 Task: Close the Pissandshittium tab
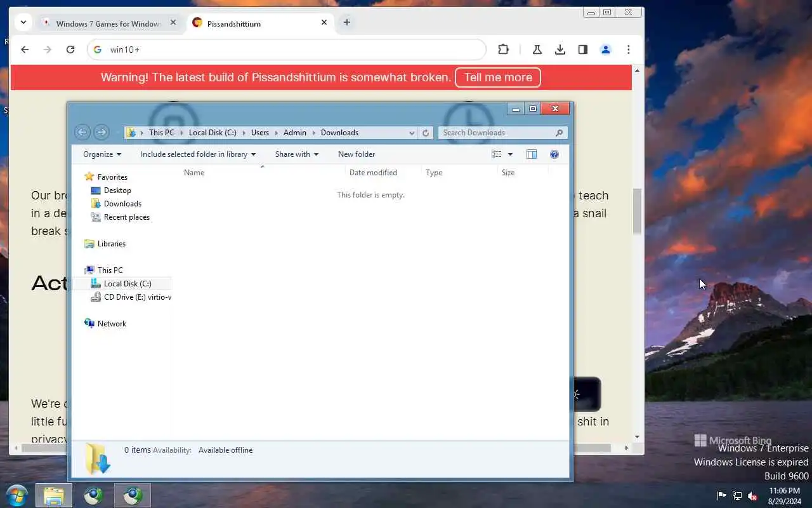324,22
